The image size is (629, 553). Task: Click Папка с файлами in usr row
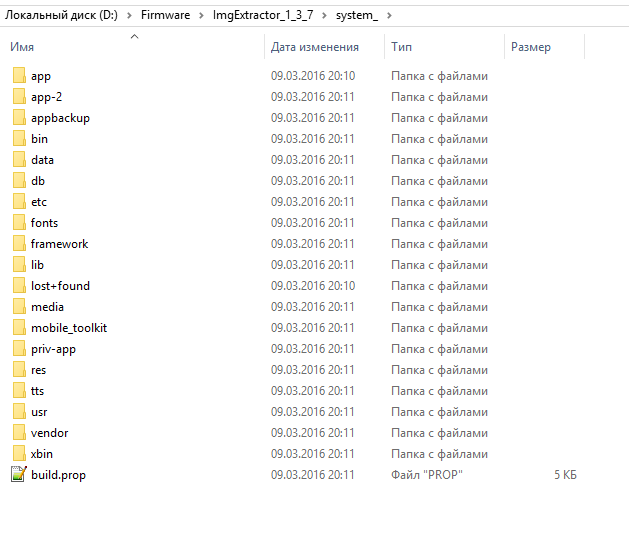pos(439,412)
